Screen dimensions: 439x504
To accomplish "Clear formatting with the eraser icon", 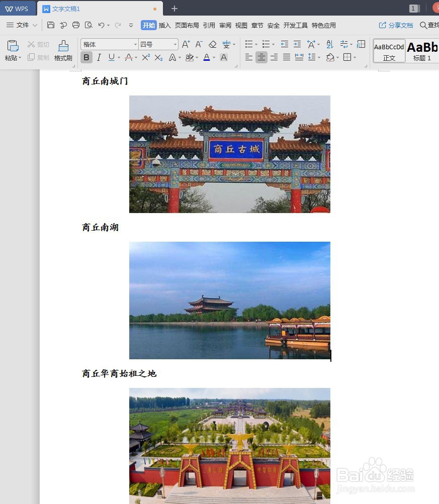I will [213, 44].
